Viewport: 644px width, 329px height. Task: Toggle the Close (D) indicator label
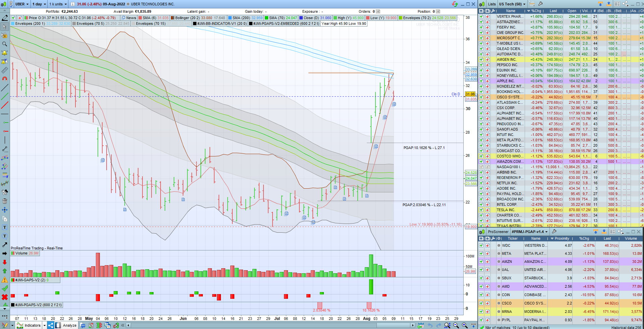[315, 18]
